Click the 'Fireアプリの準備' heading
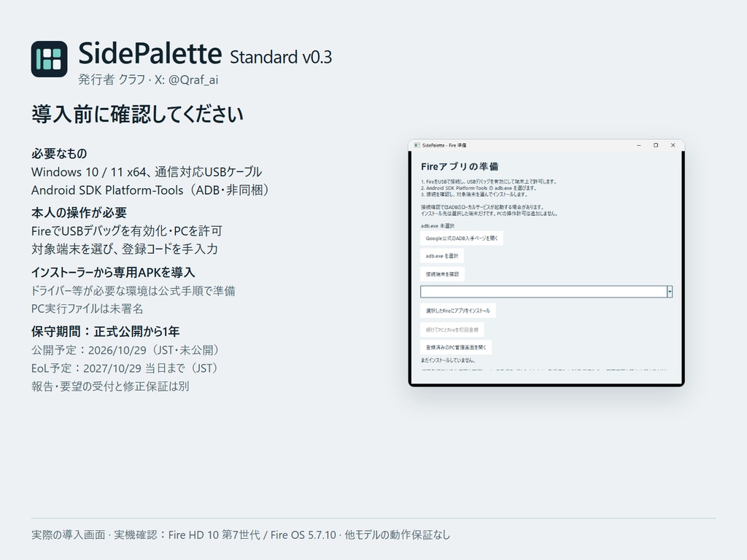The width and height of the screenshot is (747, 560). [x=460, y=166]
